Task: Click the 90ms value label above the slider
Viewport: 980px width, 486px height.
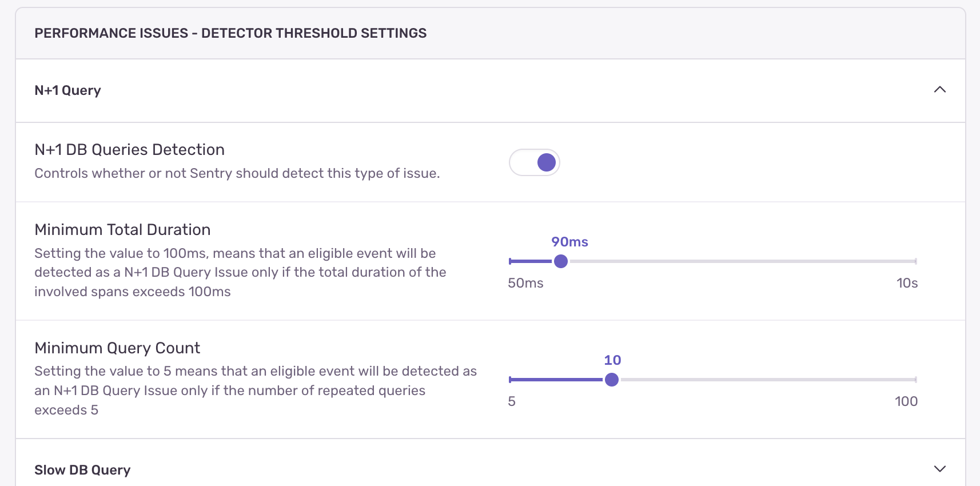Action: [568, 242]
